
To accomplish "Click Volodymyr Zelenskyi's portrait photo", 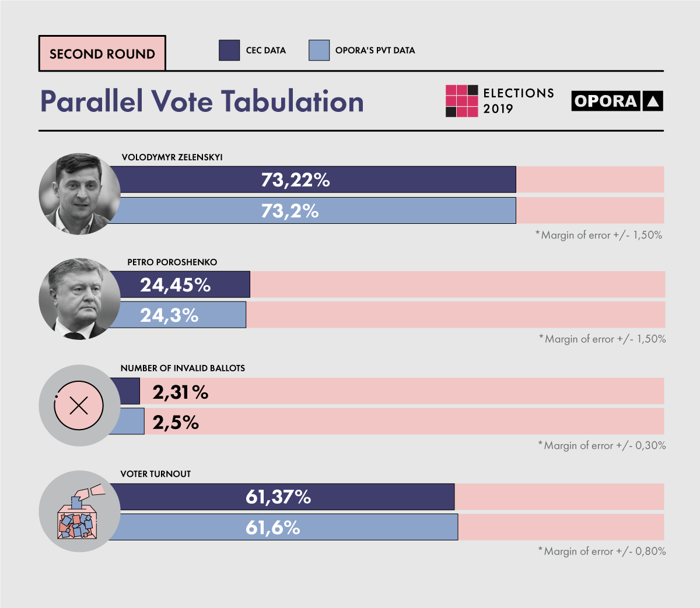I will pyautogui.click(x=79, y=194).
